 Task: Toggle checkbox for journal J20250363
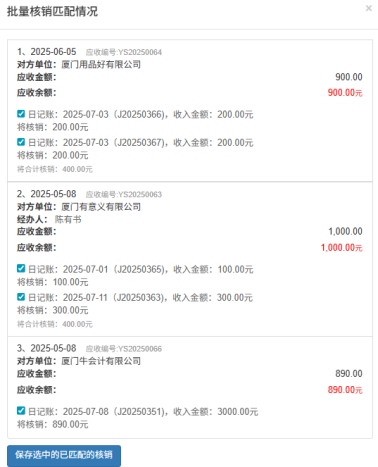point(21,297)
